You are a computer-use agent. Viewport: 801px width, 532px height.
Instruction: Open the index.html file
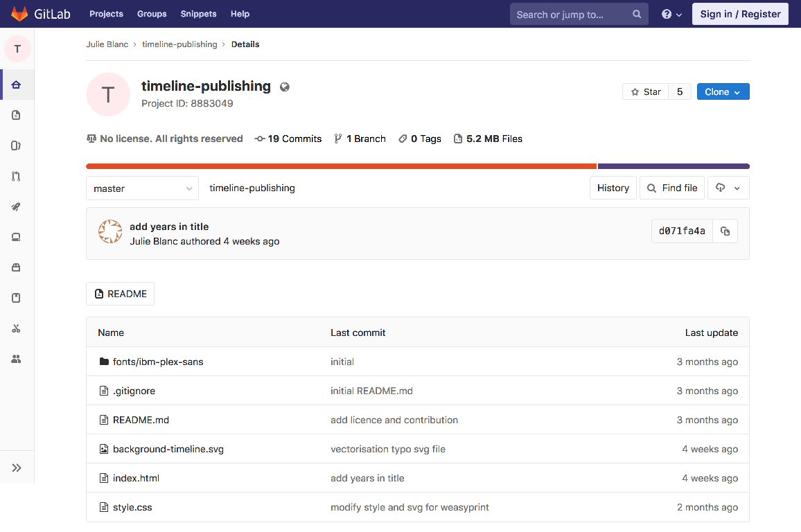(x=136, y=478)
